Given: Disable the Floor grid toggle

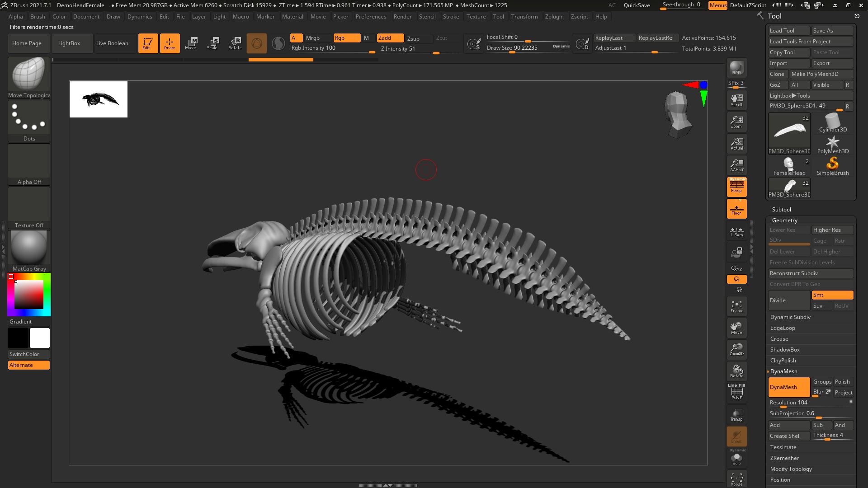Looking at the screenshot, I should point(736,209).
